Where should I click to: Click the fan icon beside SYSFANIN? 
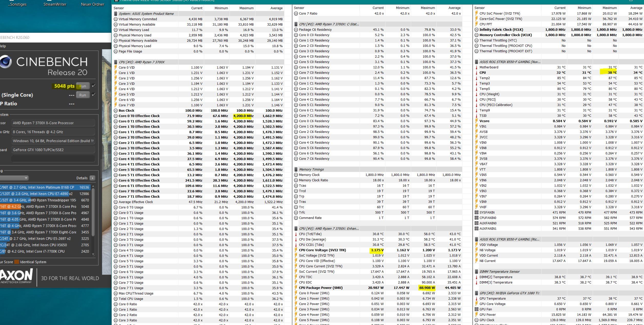click(x=477, y=212)
